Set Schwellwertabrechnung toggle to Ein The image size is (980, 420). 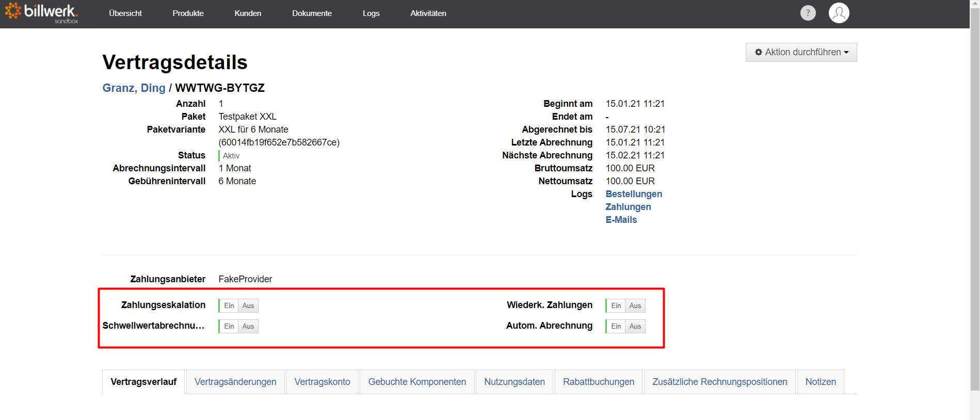tap(229, 326)
